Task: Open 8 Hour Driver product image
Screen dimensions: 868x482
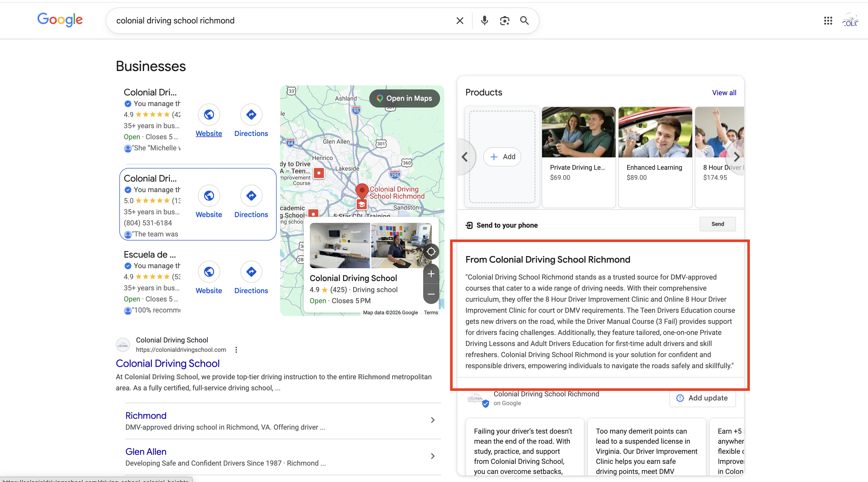Action: 719,132
